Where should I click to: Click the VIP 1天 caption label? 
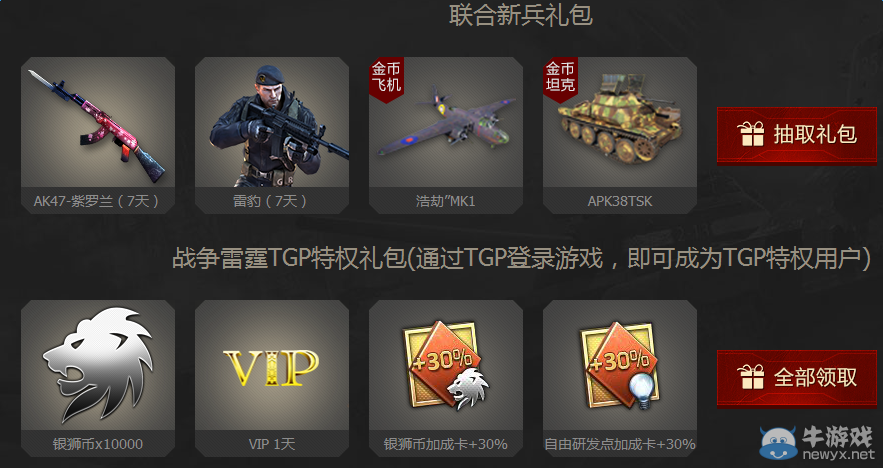(x=271, y=444)
